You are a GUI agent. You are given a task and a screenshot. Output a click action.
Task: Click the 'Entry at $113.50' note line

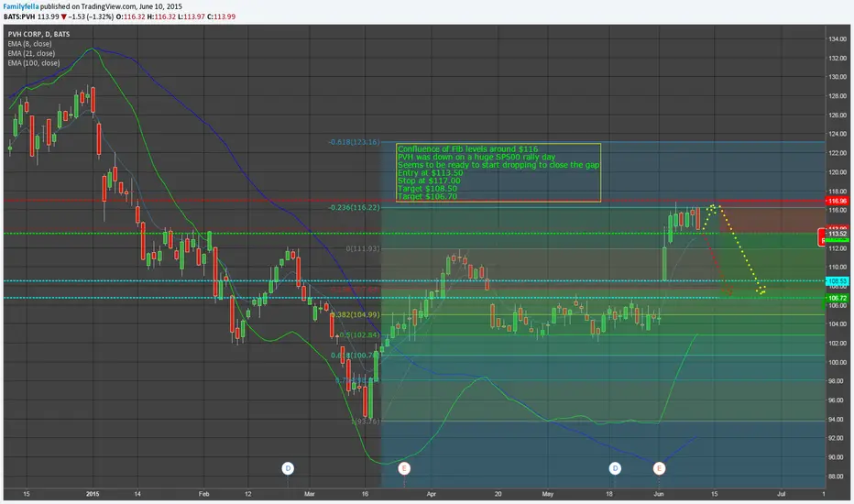tap(431, 172)
